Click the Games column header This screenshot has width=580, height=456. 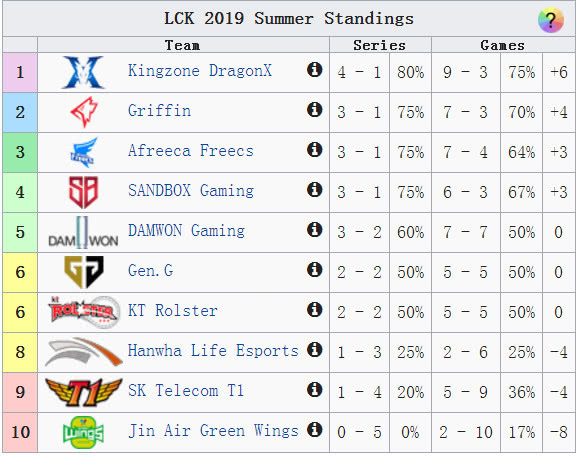503,45
